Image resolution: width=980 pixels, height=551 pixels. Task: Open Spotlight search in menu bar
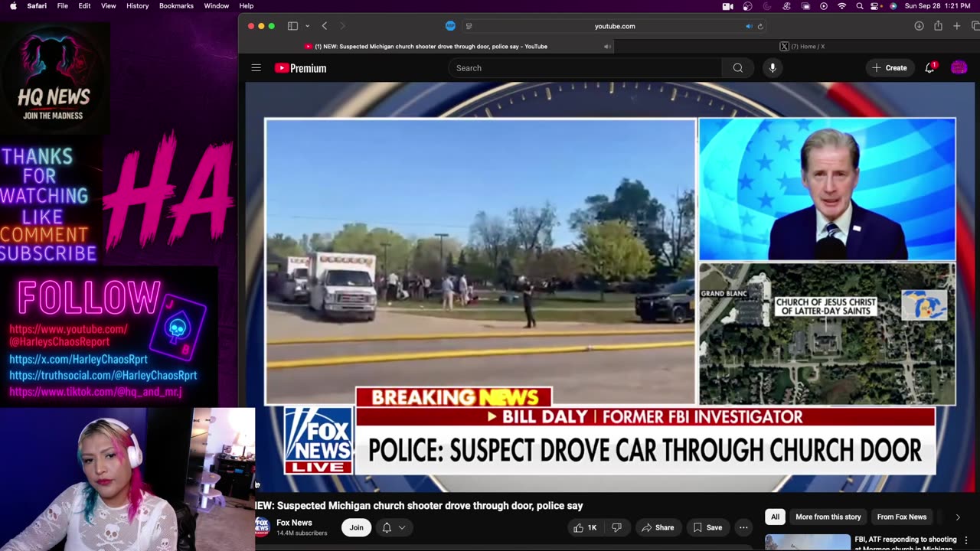[x=860, y=6]
